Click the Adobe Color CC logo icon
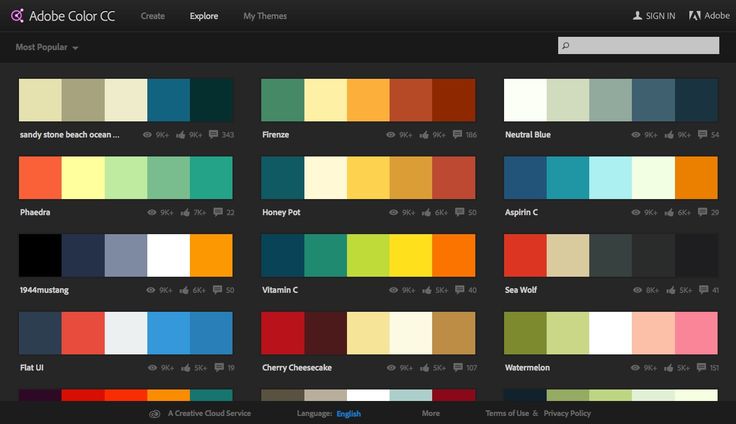736x424 pixels. [x=17, y=16]
